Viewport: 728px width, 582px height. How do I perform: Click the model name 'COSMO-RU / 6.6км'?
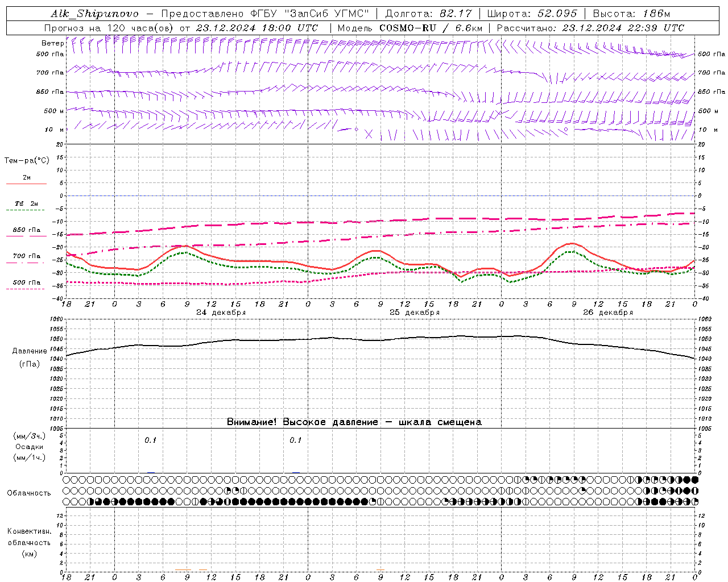coord(431,28)
